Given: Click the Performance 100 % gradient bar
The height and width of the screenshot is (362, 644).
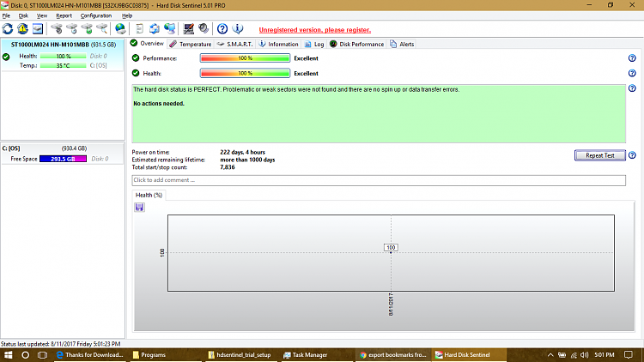Looking at the screenshot, I should click(x=246, y=58).
